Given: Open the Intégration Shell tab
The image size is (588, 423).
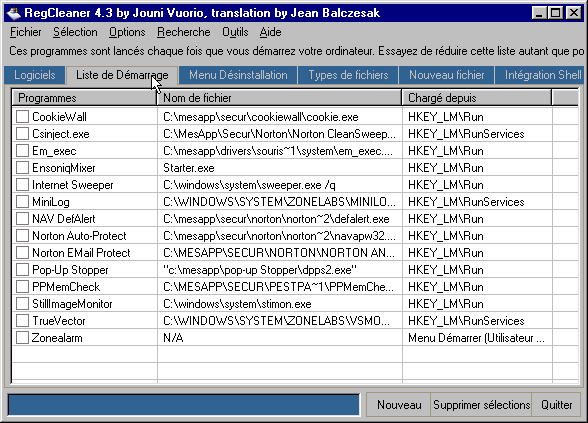Looking at the screenshot, I should coord(540,75).
